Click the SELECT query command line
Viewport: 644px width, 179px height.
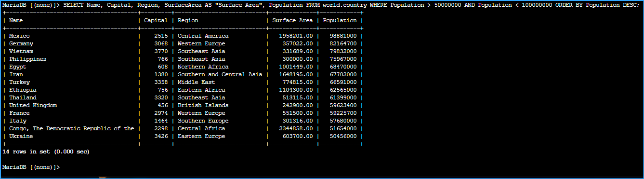pos(321,5)
